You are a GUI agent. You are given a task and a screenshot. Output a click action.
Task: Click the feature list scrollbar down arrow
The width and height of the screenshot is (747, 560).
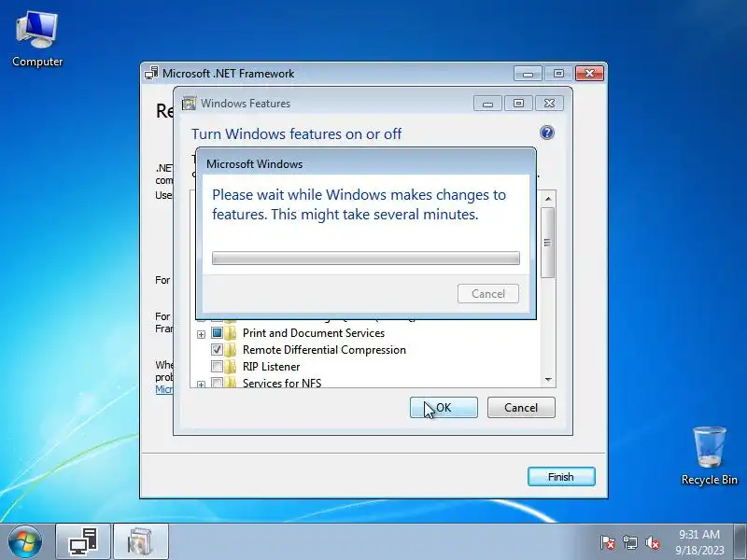548,380
